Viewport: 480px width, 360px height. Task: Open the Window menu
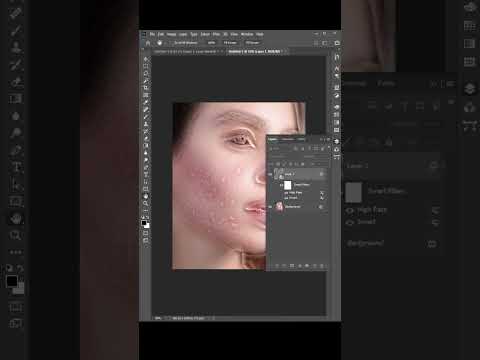point(247,34)
